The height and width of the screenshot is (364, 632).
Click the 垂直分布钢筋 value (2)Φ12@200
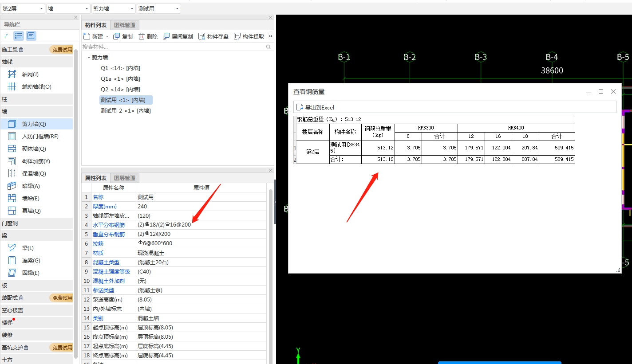(201, 234)
